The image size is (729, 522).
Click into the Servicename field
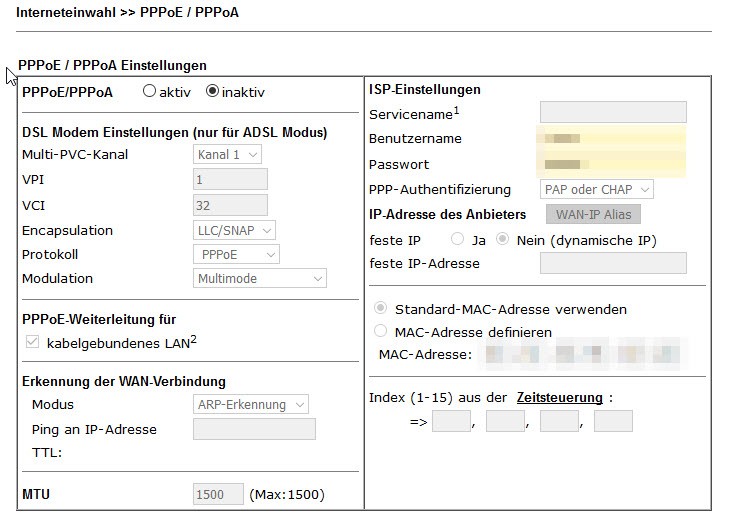tap(613, 112)
